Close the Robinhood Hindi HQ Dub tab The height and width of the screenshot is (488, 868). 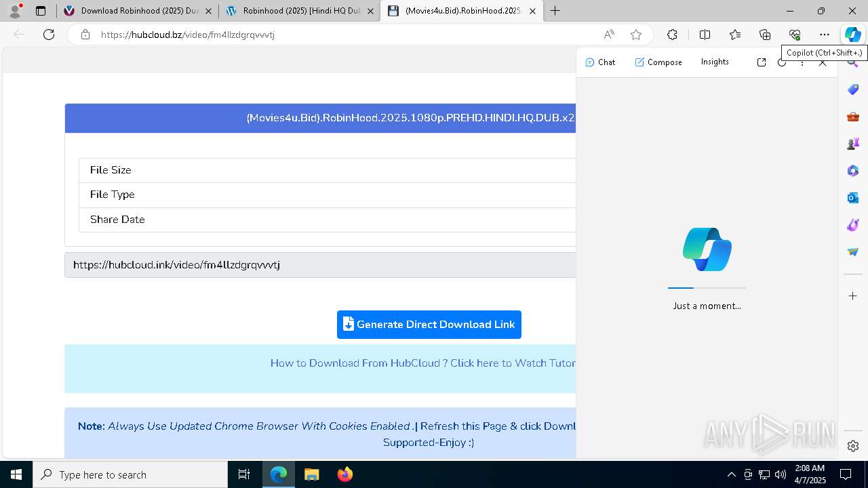[x=370, y=11]
